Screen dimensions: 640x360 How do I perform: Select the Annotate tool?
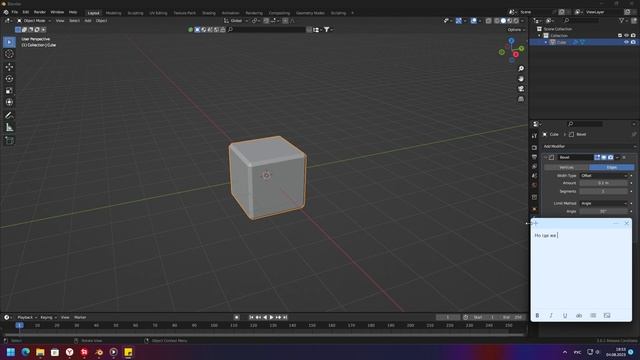9,116
